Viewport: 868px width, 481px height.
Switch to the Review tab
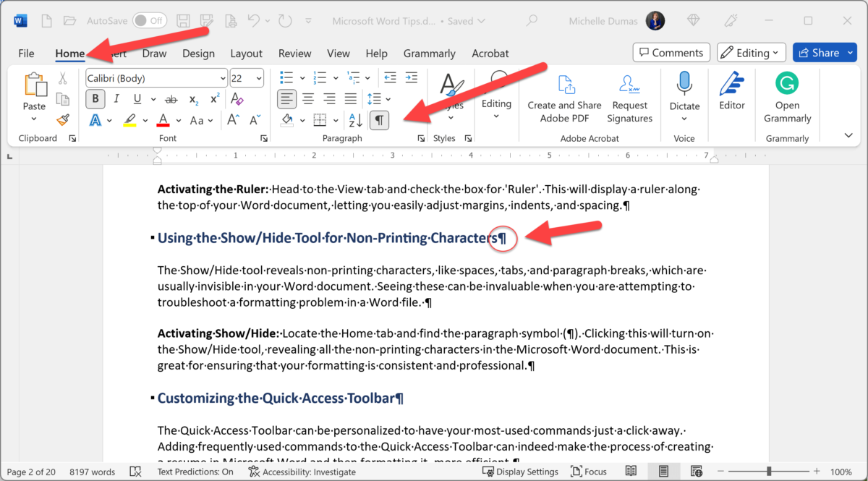pyautogui.click(x=294, y=53)
